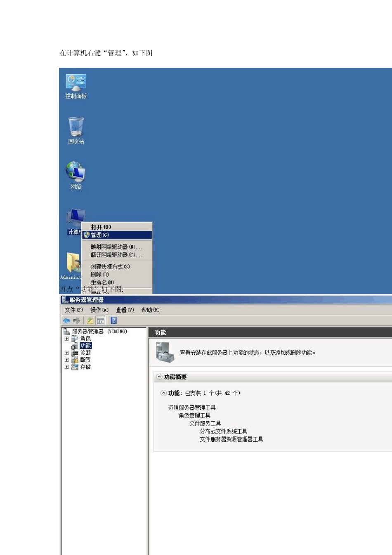The height and width of the screenshot is (555, 392).
Task: Expand the 角色 tree node
Action: (x=66, y=339)
